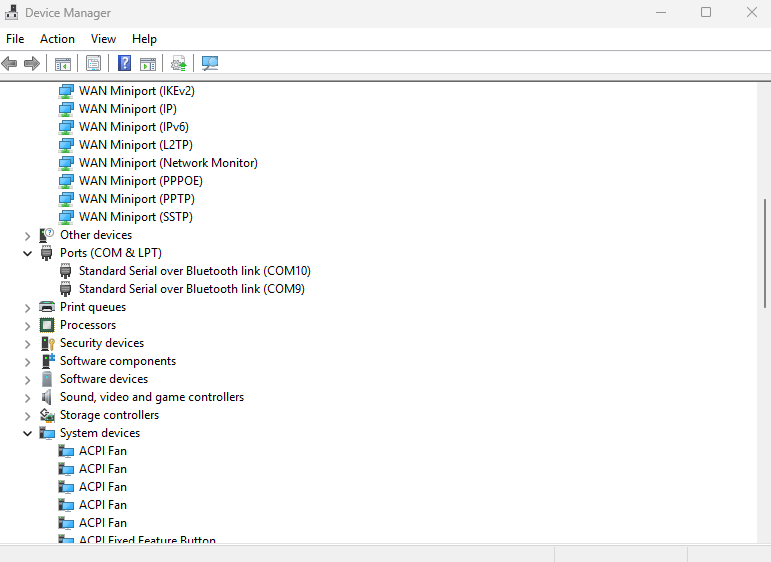Expand the Processors category
The height and width of the screenshot is (562, 771).
click(28, 326)
